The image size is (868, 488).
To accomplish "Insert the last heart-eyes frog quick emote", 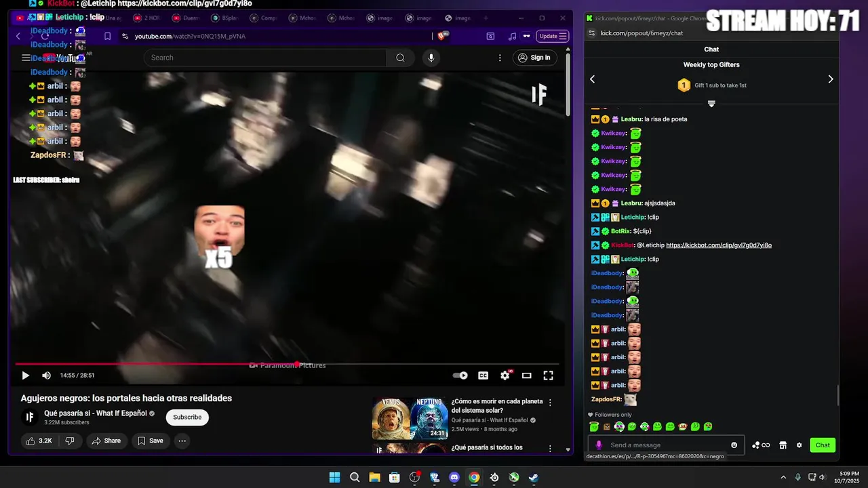I will [x=708, y=427].
